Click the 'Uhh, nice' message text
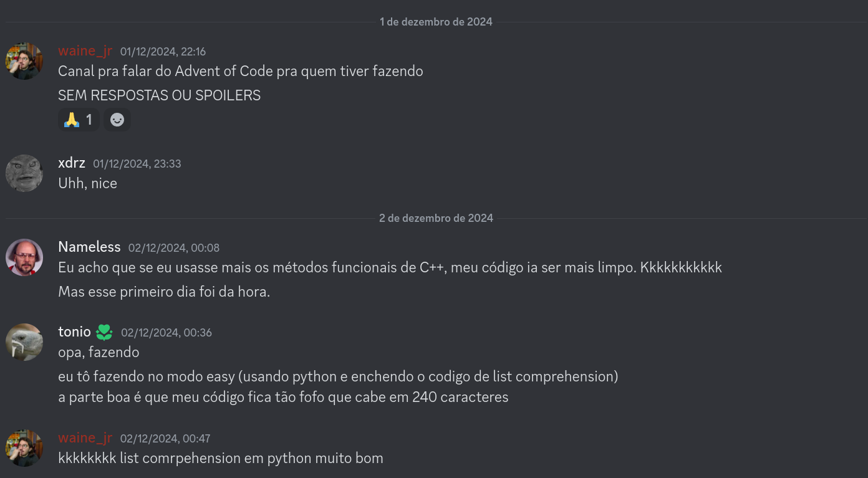This screenshot has height=478, width=868. tap(87, 183)
